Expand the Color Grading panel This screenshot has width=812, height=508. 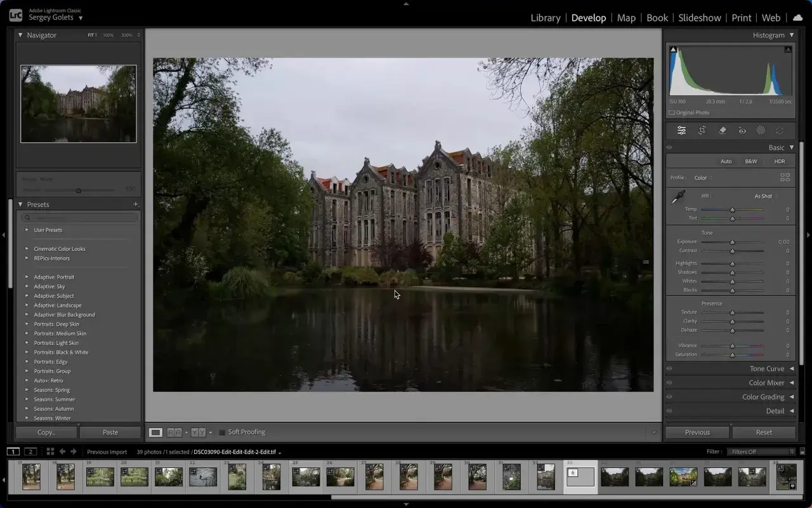tap(792, 397)
